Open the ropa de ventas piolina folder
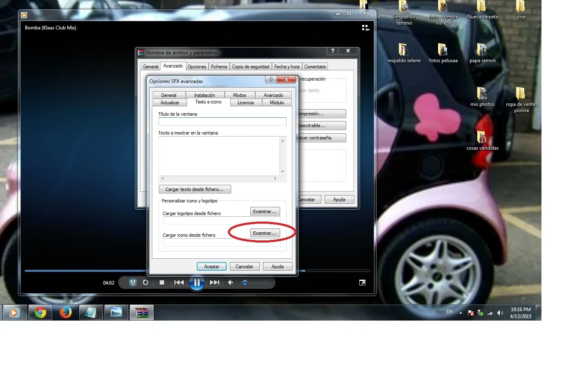 (521, 100)
